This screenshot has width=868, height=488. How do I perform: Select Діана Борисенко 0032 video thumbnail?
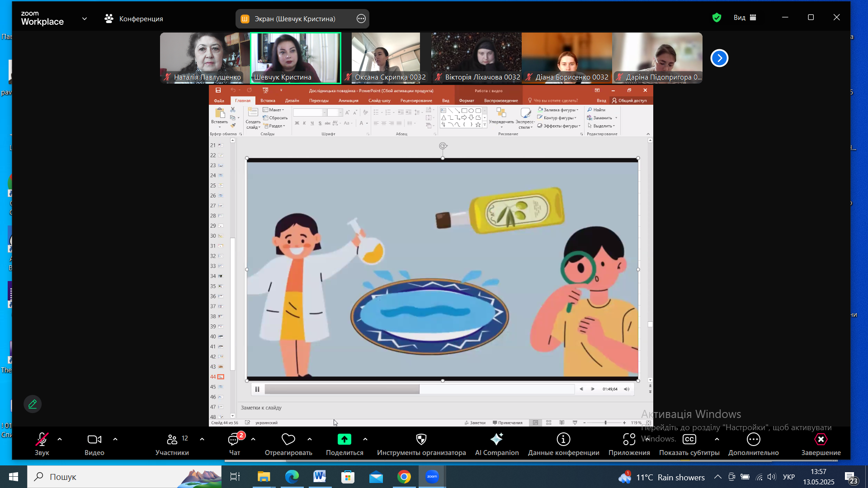(x=566, y=58)
